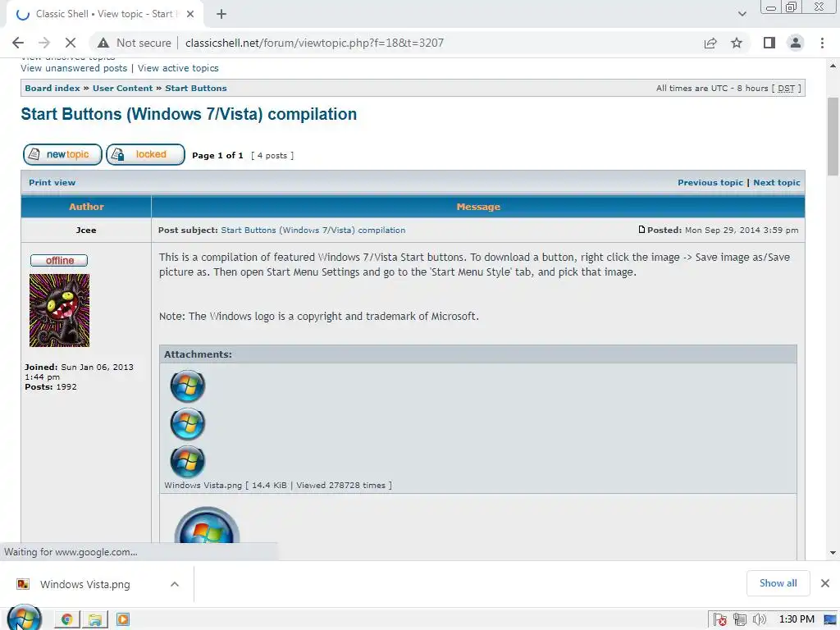The height and width of the screenshot is (630, 840).
Task: Open the Not secure site info
Action: tap(135, 43)
